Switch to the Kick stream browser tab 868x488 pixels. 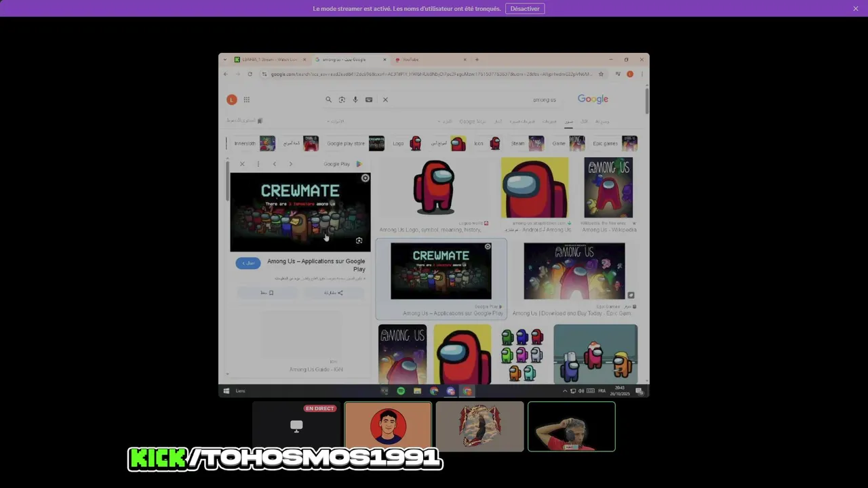(270, 60)
